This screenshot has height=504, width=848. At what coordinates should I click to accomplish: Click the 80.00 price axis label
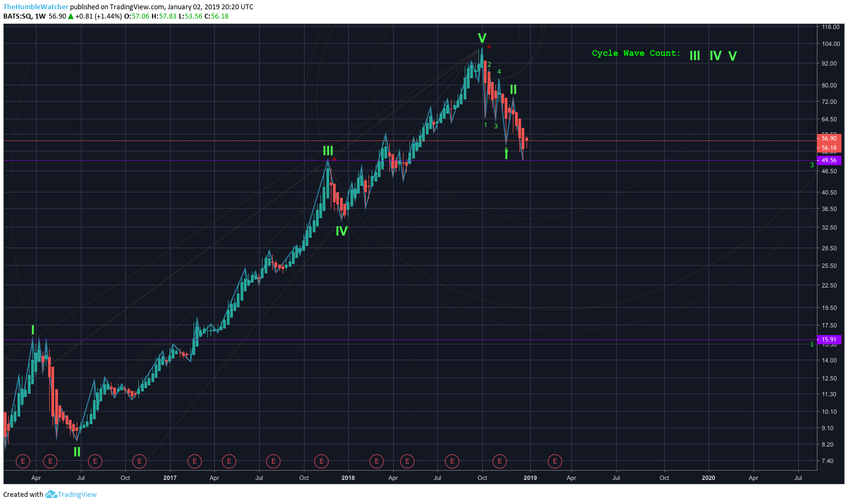tap(829, 85)
